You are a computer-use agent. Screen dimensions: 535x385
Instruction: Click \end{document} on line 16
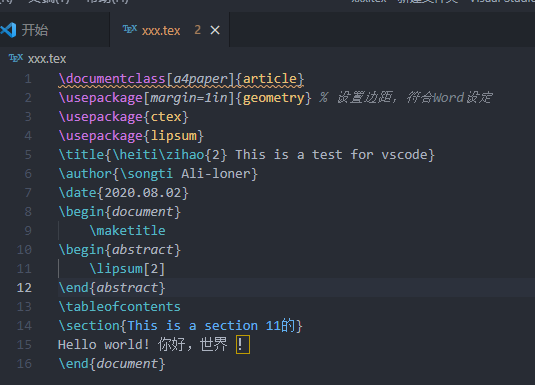tap(112, 364)
